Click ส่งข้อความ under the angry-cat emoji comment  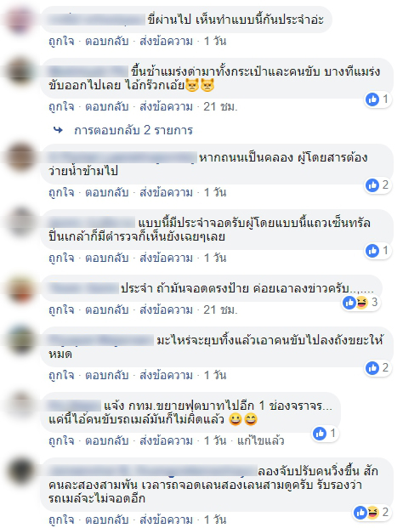[166, 107]
